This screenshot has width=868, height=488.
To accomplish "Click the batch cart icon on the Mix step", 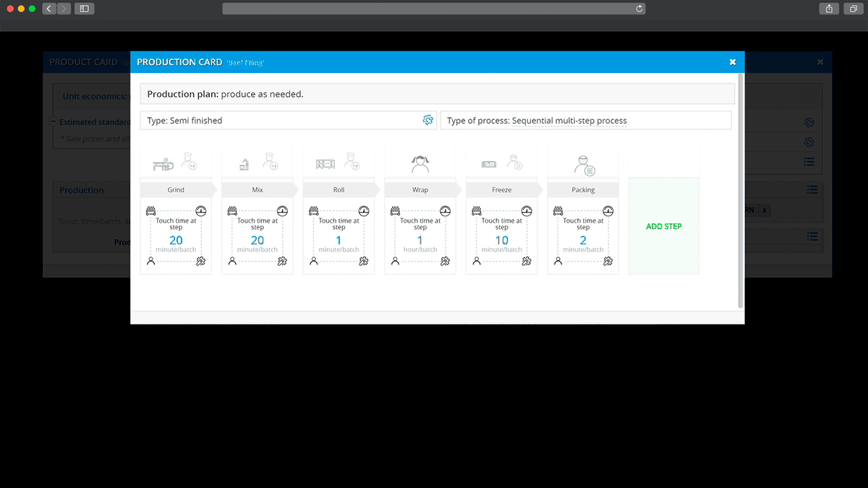I will click(232, 212).
